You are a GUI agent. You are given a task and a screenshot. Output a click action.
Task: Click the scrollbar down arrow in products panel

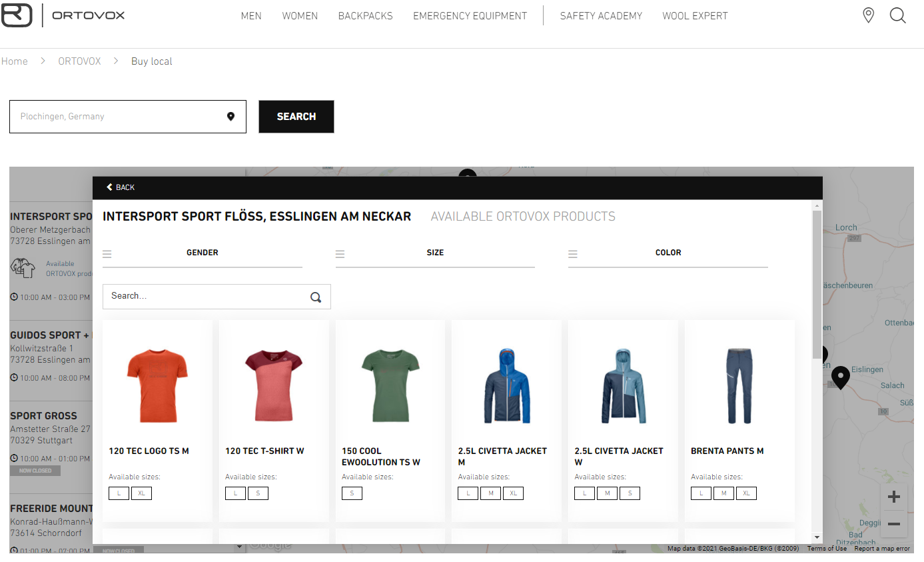coord(817,537)
